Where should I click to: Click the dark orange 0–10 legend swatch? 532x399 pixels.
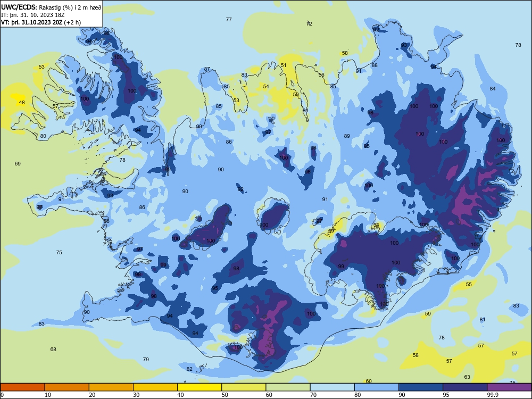pos(22,387)
